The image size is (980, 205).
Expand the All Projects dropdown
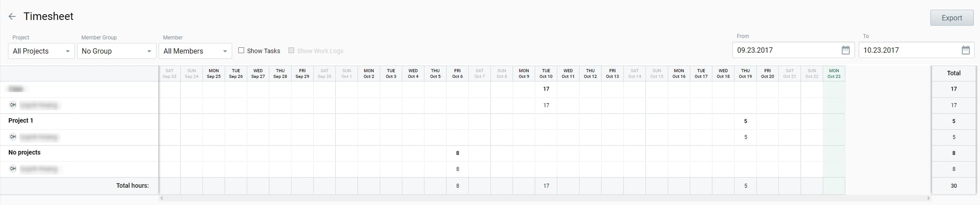click(41, 51)
